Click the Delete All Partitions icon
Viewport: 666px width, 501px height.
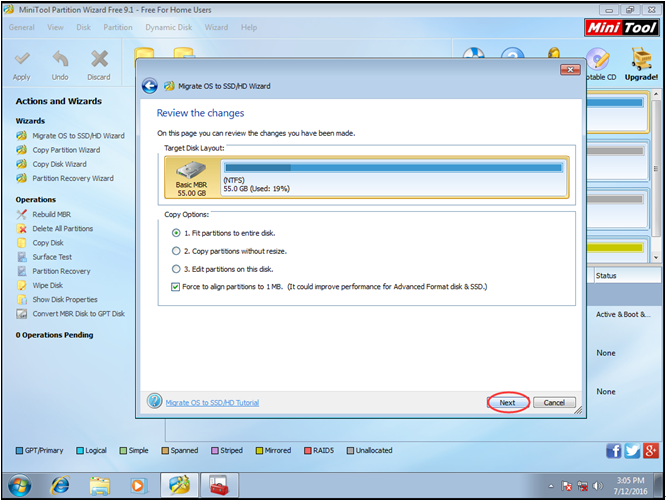coord(22,229)
